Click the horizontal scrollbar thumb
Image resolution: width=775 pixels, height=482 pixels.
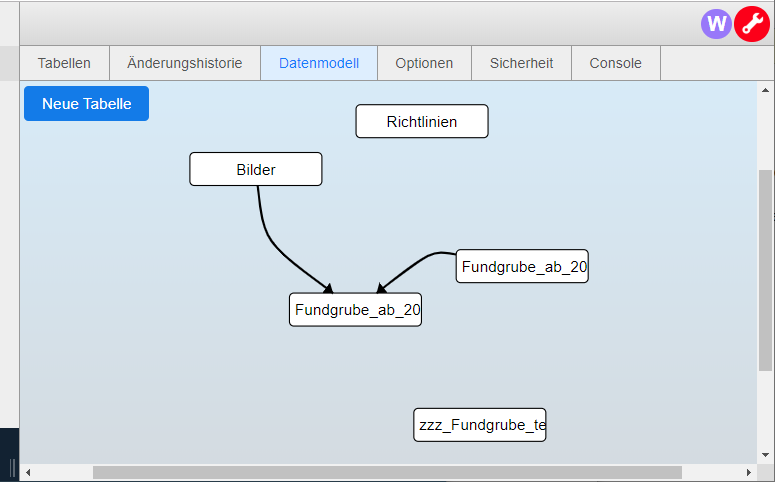click(387, 472)
